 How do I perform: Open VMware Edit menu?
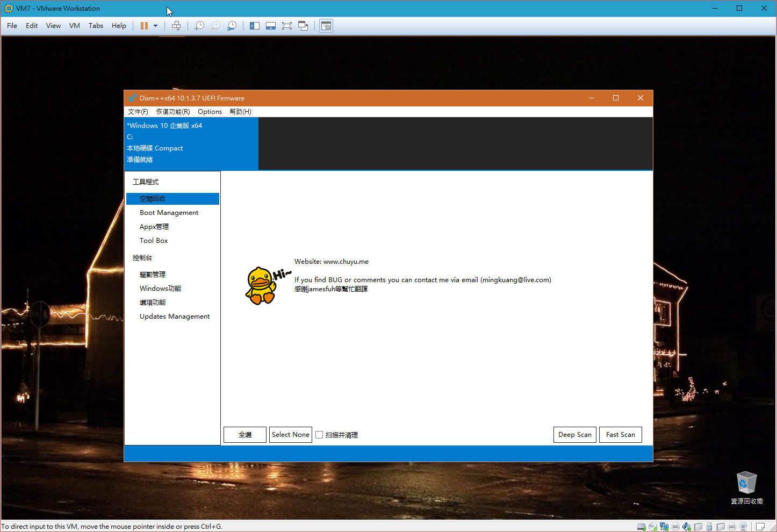click(32, 26)
